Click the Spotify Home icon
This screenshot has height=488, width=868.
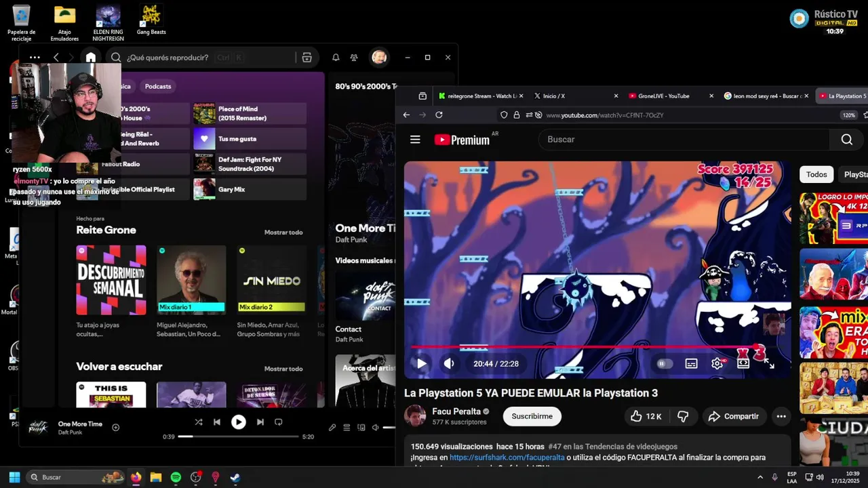[x=90, y=58]
